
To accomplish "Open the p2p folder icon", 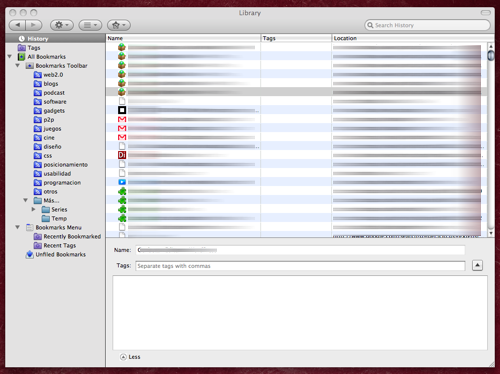I will coord(38,120).
